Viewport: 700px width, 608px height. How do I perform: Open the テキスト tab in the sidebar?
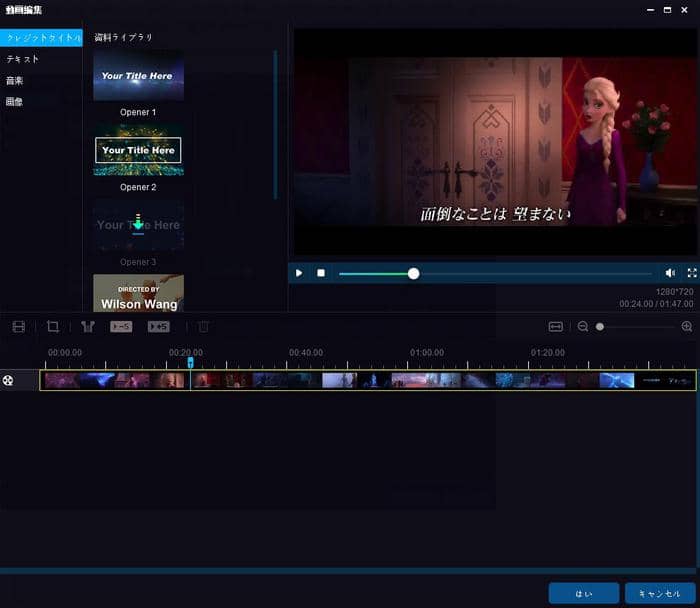tap(23, 59)
